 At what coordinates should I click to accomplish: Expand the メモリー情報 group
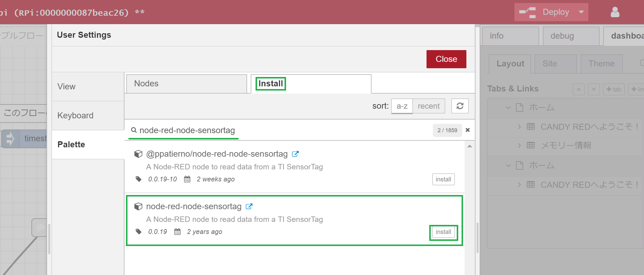[x=519, y=145]
